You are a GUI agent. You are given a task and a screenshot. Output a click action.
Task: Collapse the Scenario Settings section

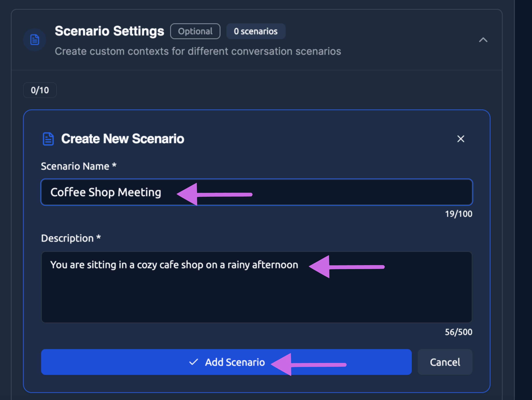click(483, 40)
